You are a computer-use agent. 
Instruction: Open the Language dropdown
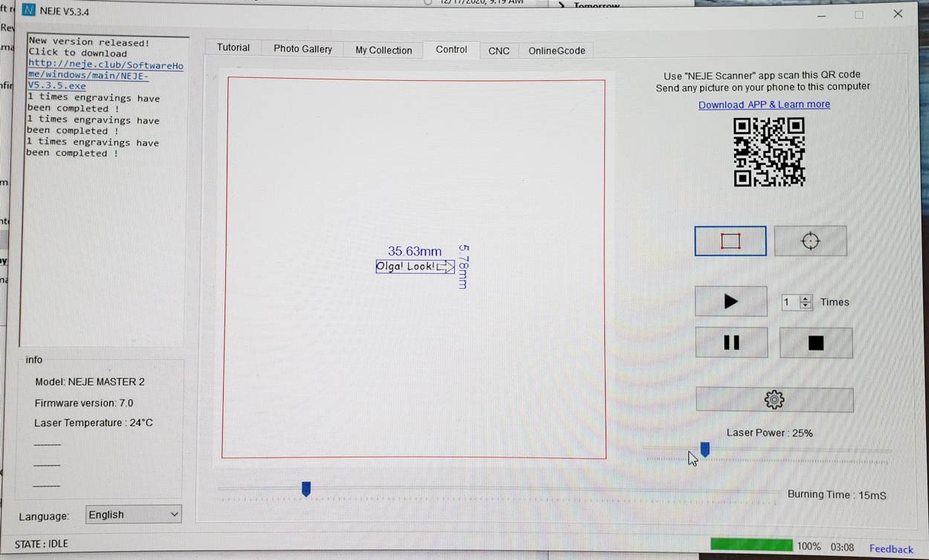[133, 514]
